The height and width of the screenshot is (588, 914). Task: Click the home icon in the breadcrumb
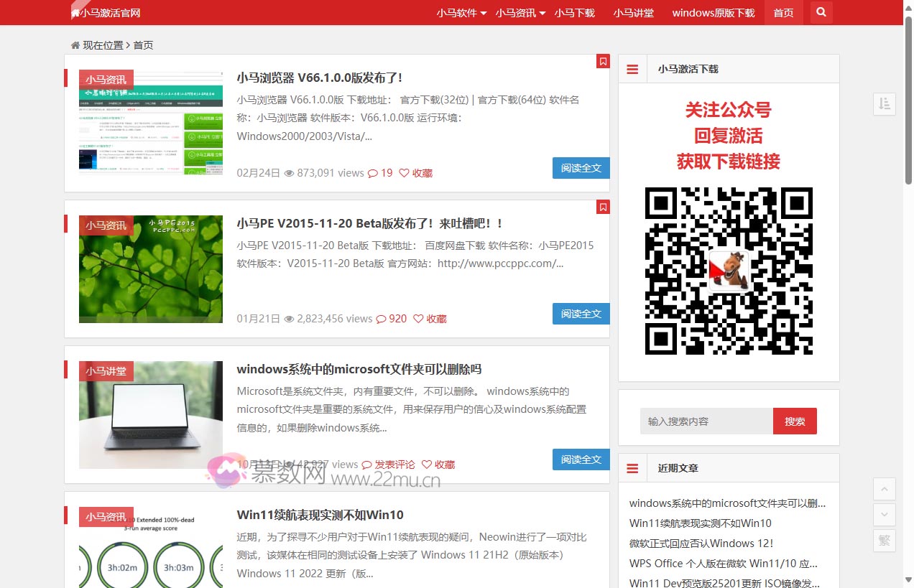point(75,45)
